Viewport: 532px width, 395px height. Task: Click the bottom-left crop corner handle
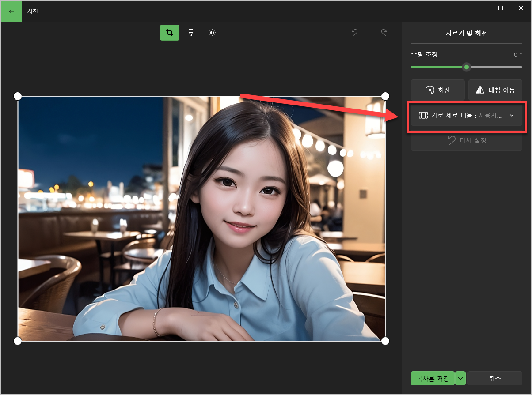pos(18,341)
